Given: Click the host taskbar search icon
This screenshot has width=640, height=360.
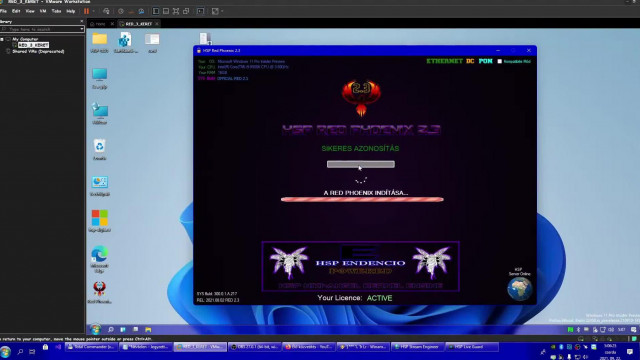Looking at the screenshot, I should click(20, 351).
